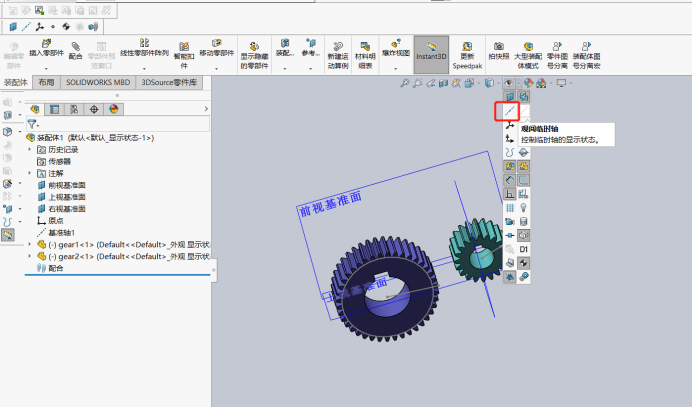Viewport: 692px width, 408px height.
Task: Expand the 历史记录 tree node
Action: click(30, 150)
